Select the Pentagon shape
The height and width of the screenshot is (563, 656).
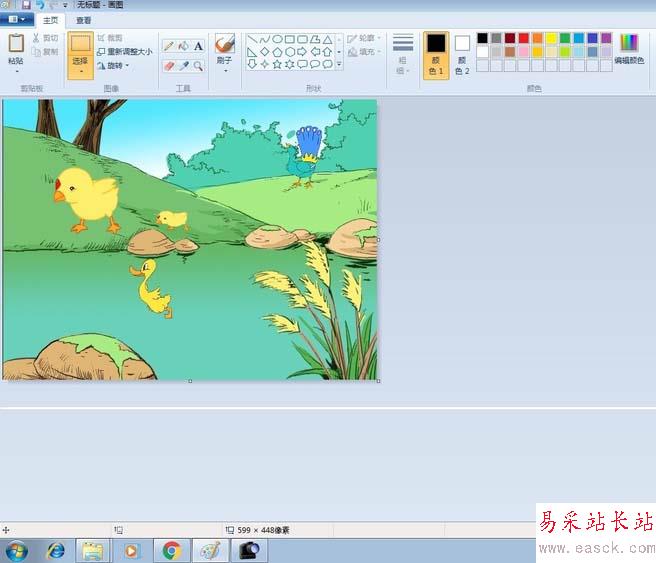point(277,52)
